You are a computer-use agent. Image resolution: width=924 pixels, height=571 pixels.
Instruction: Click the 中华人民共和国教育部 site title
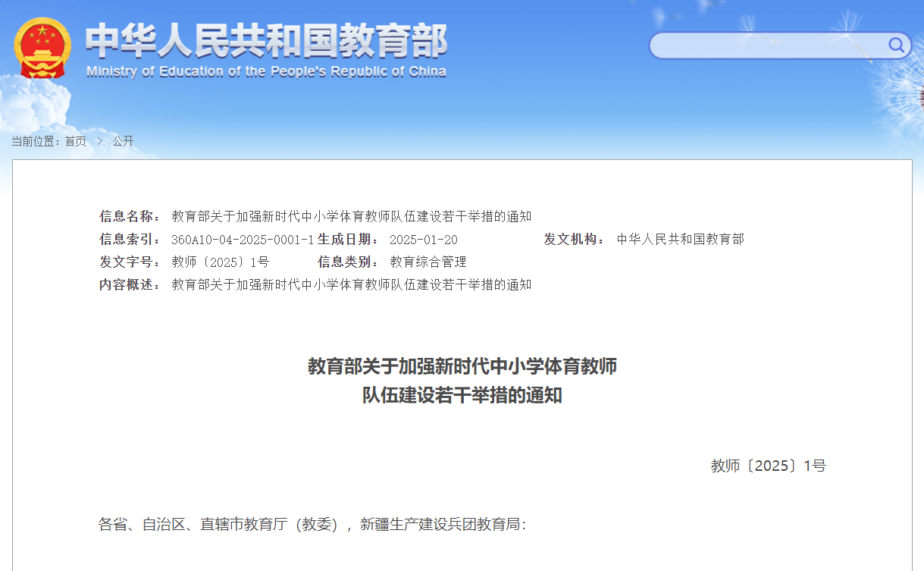pyautogui.click(x=266, y=40)
